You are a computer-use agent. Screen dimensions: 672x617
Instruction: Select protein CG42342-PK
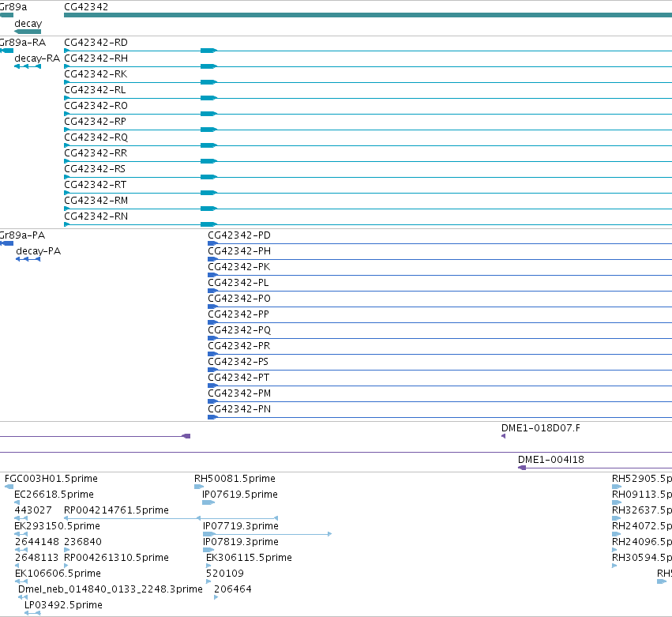(x=239, y=267)
